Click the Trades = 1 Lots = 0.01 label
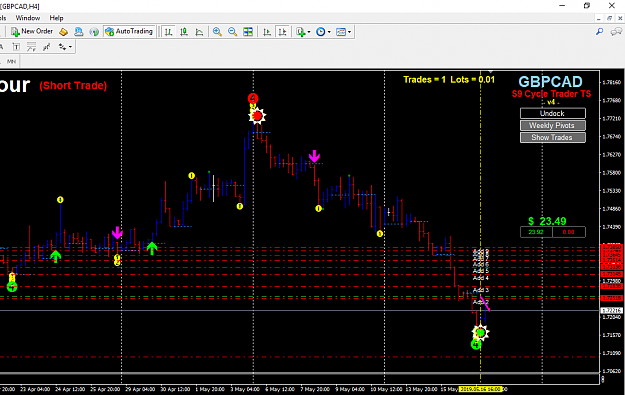The height and width of the screenshot is (395, 625). coord(449,80)
